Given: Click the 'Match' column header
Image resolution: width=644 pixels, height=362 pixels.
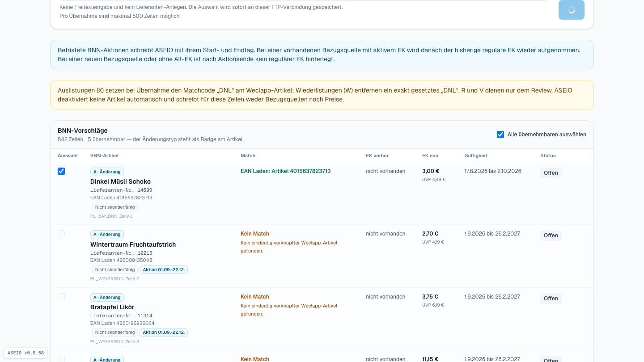Looking at the screenshot, I should click(248, 156).
